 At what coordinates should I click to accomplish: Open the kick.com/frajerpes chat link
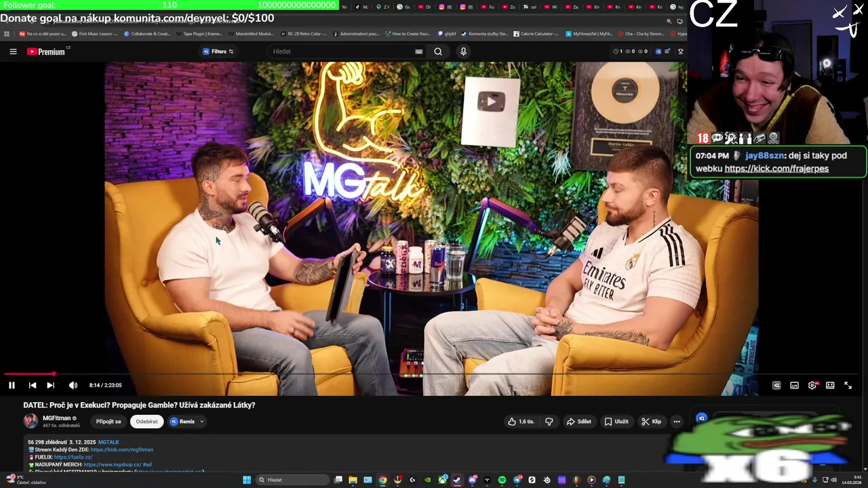click(x=776, y=169)
